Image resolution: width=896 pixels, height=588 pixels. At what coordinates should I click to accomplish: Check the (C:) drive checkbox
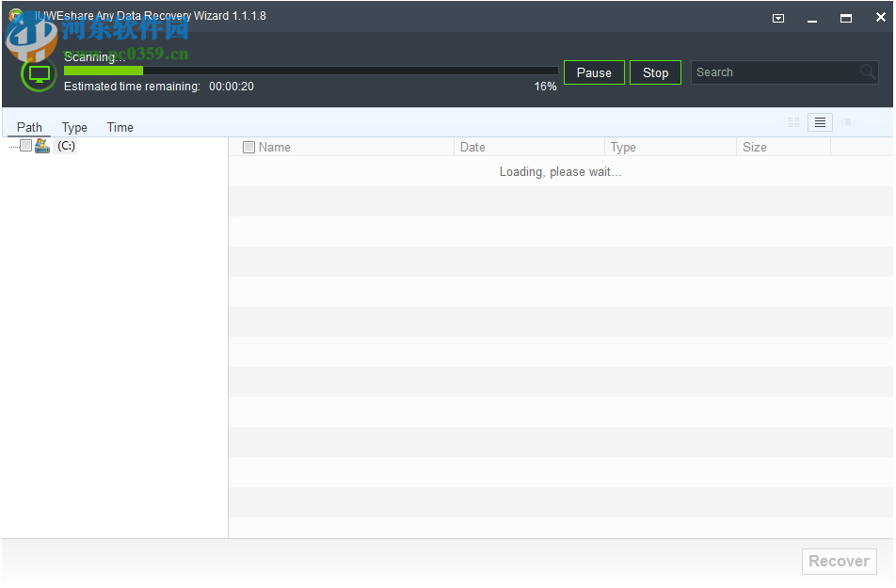[x=24, y=146]
